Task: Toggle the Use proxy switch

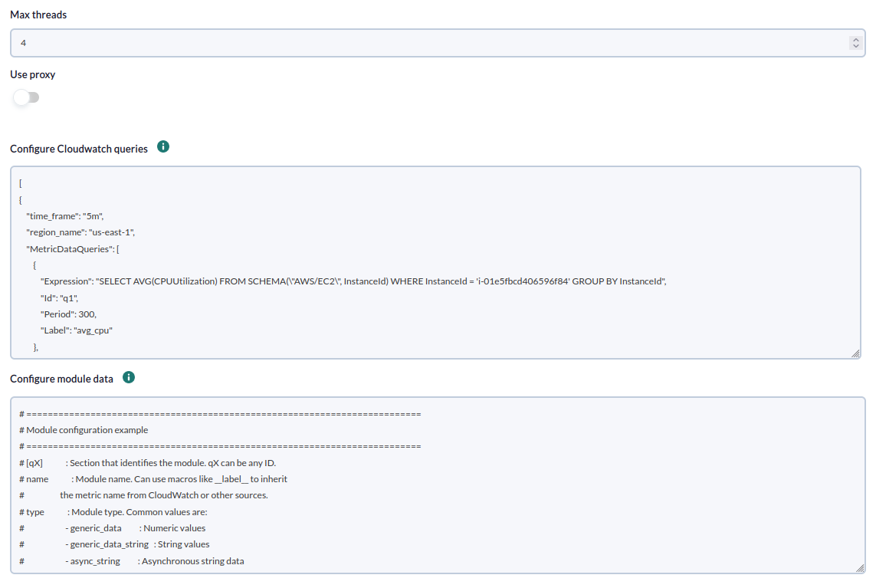Action: click(26, 98)
